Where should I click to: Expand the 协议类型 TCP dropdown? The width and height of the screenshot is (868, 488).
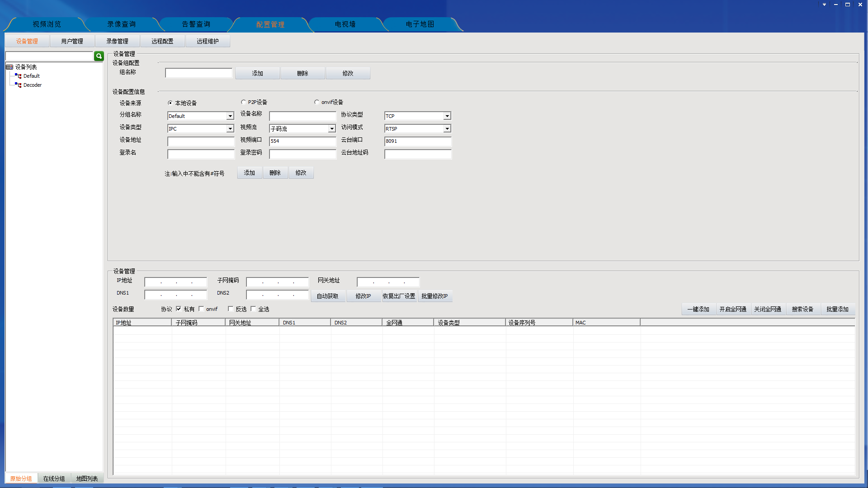[x=447, y=116]
